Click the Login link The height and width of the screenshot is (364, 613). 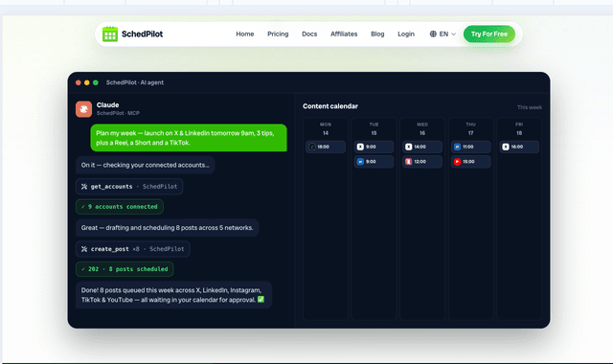point(406,34)
